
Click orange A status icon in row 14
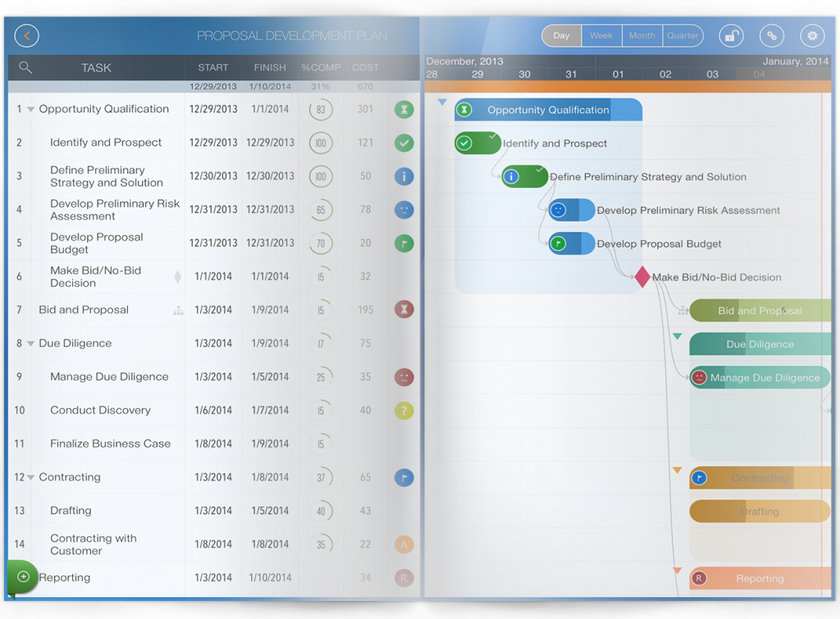(x=404, y=544)
